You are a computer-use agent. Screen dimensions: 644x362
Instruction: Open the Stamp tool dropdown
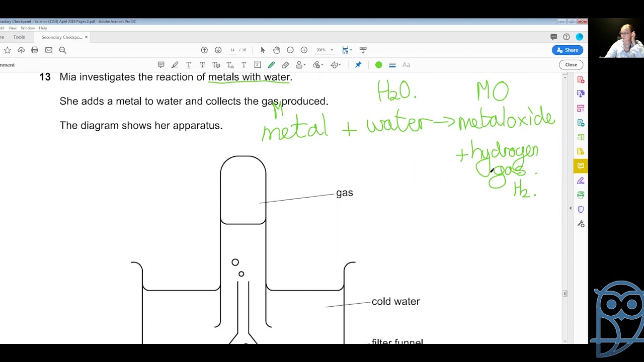tap(300, 65)
